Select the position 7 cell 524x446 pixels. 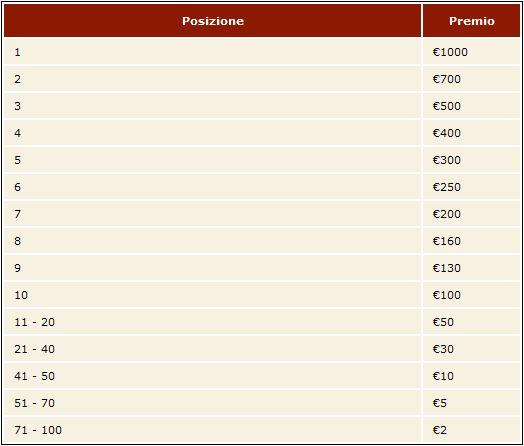[x=213, y=214]
